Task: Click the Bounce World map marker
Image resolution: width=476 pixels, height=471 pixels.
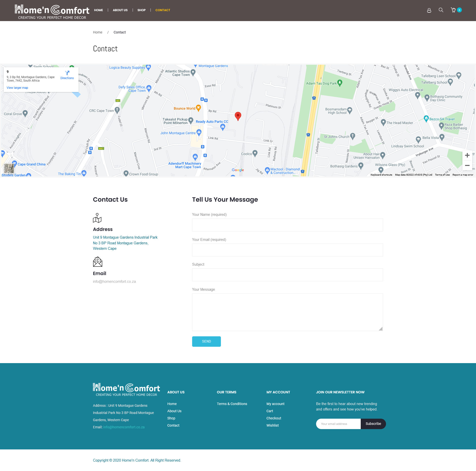Action: (198, 108)
